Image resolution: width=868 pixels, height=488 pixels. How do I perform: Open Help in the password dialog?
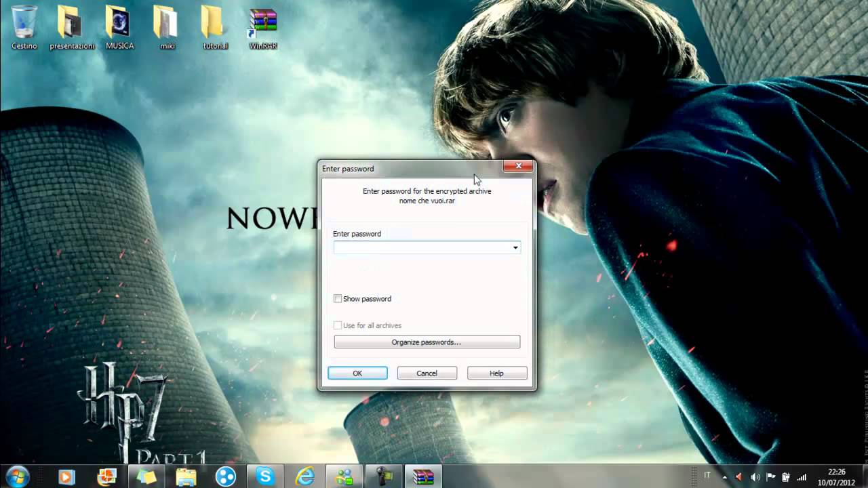[496, 373]
